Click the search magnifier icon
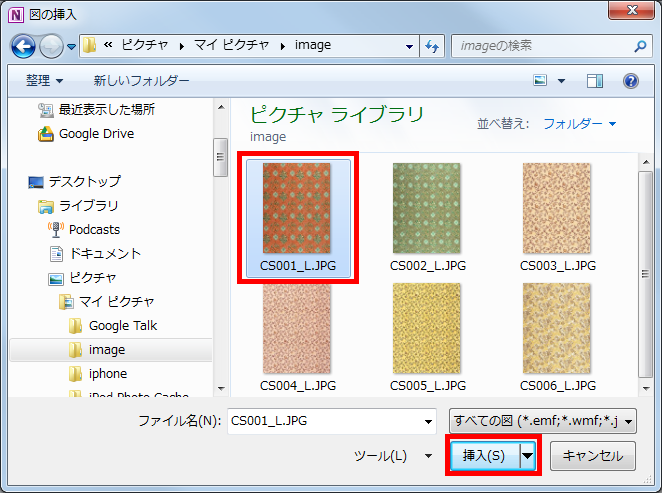The image size is (662, 493). tap(640, 46)
